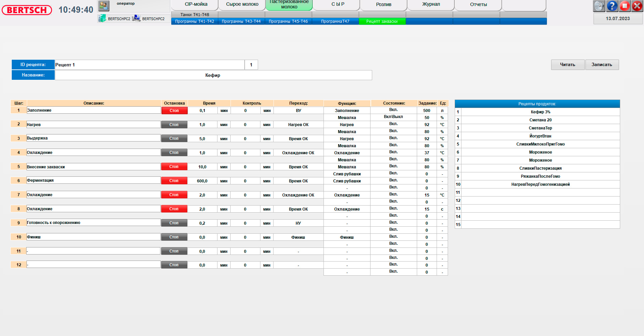
Task: Click the Заполнение task value 500
Action: [427, 111]
